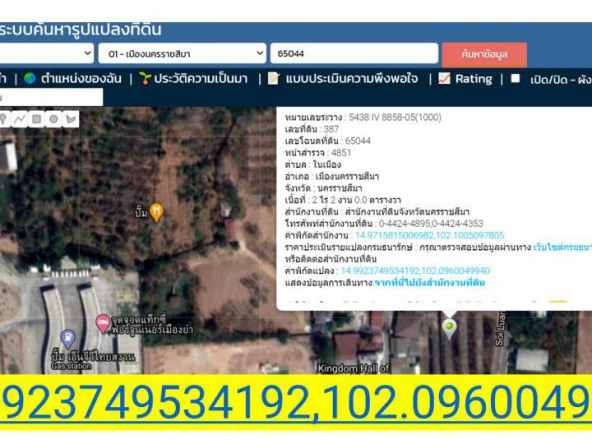Screen dimensions: 592x444
Task: Click the green parcel location pin
Action: 449,328
